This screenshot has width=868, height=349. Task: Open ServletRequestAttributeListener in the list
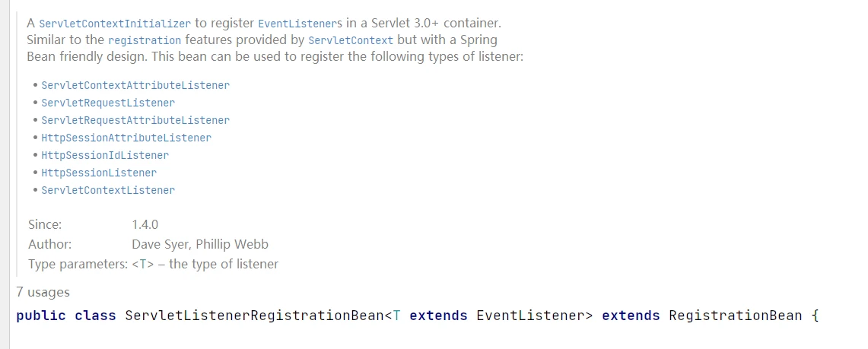coord(135,121)
